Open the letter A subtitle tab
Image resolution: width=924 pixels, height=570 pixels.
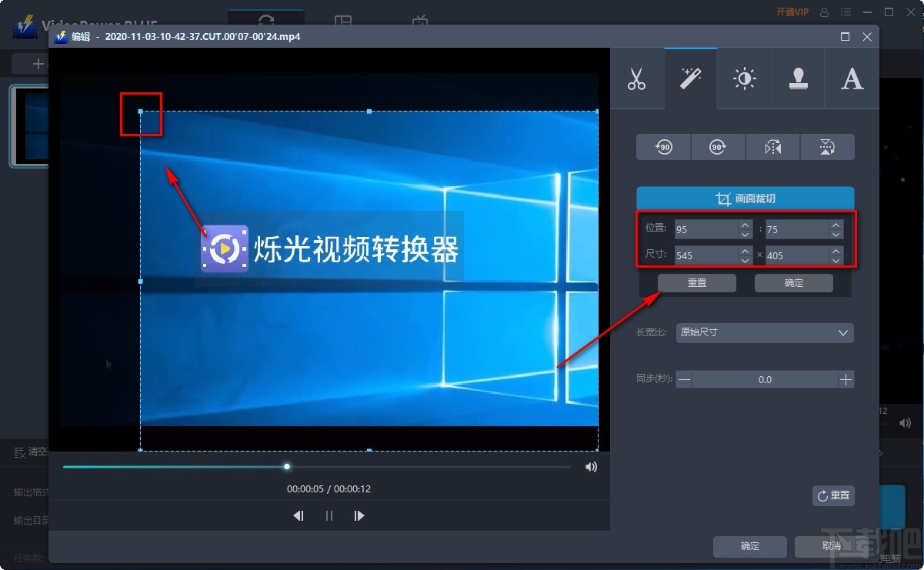(852, 79)
